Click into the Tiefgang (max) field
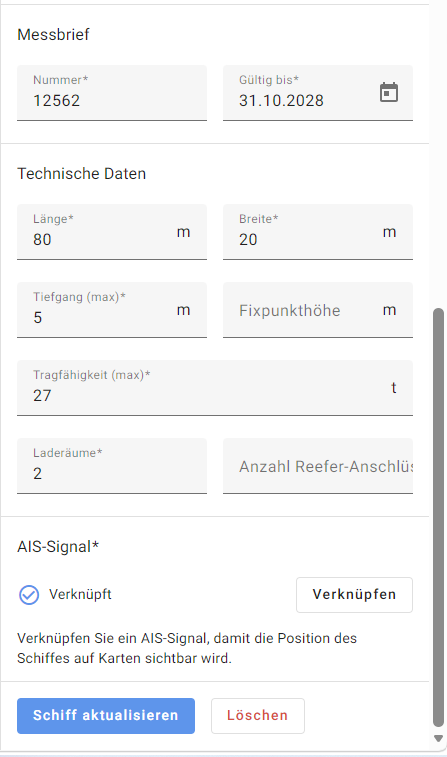Image resolution: width=447 pixels, height=757 pixels. [112, 310]
